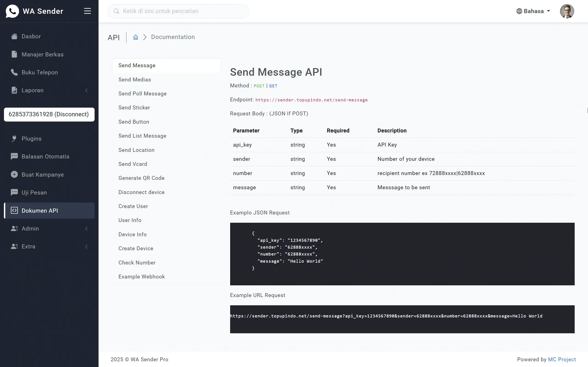
Task: Open the user profile avatar
Action: click(567, 11)
